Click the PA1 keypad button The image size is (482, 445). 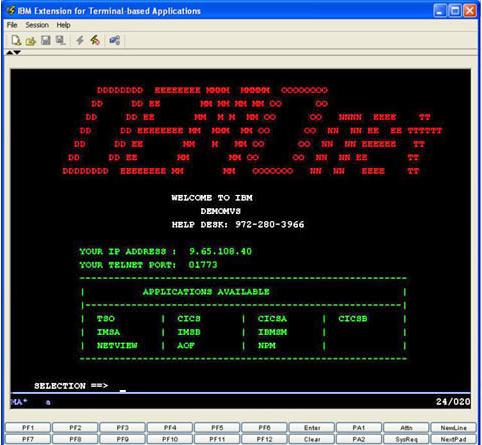[x=359, y=428]
